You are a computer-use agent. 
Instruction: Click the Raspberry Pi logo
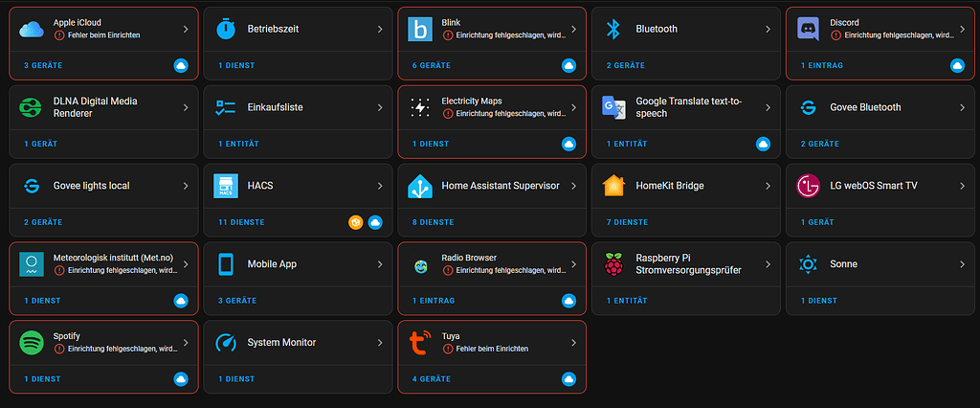click(613, 263)
